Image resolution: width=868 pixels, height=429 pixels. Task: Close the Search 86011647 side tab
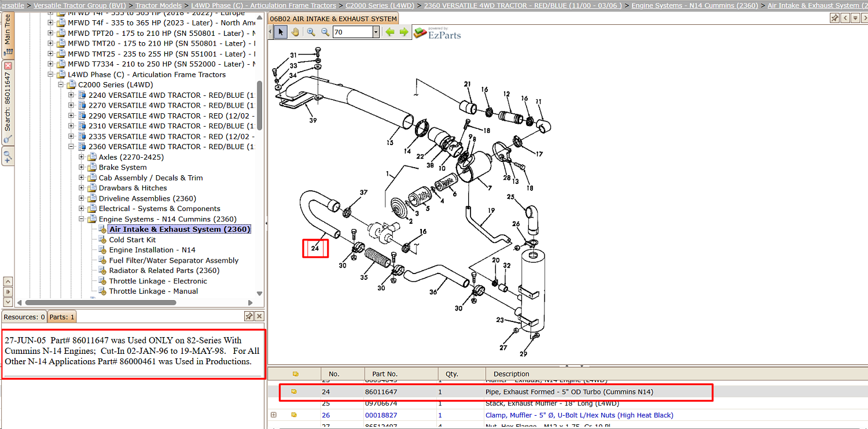pos(8,66)
